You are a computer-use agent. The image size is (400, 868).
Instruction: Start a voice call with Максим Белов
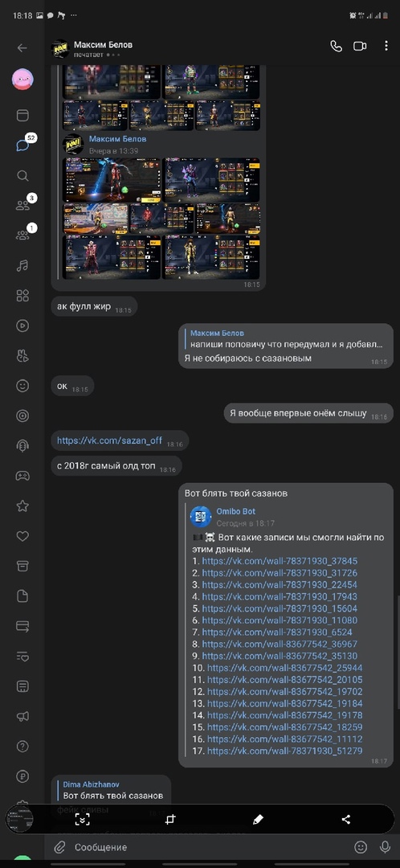click(x=336, y=47)
